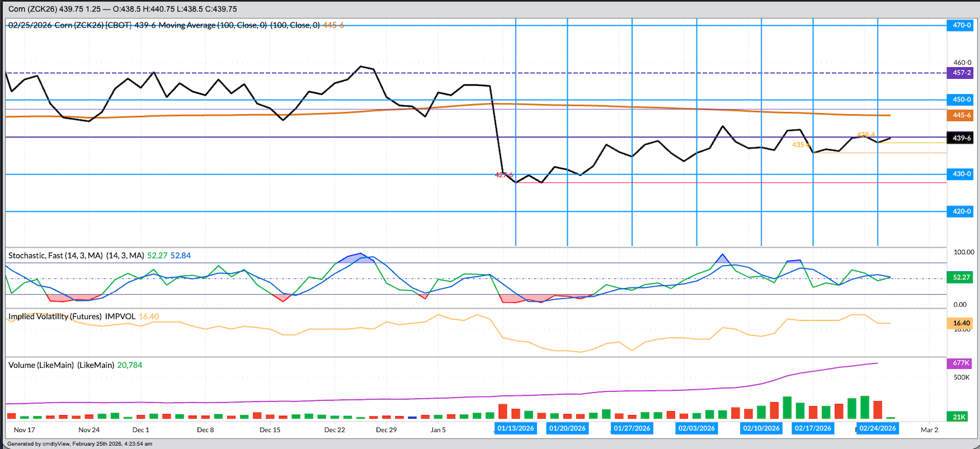Screen dimensions: 980x449
Task: Click the Implied Volatility (Futures) indicator title
Action: [55, 317]
